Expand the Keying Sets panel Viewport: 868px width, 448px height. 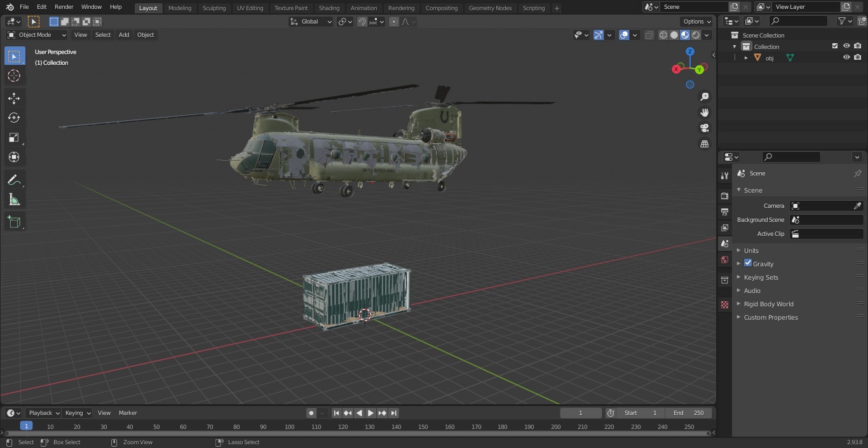pos(761,277)
